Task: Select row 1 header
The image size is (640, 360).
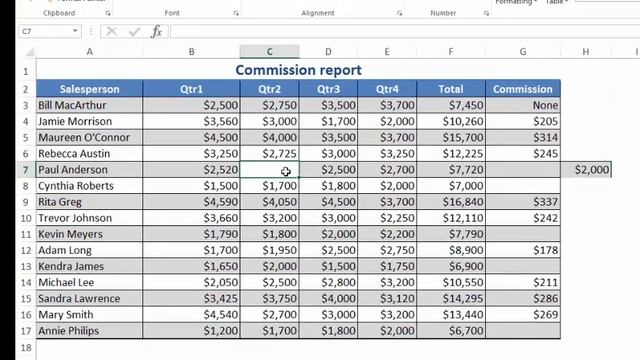Action: pyautogui.click(x=26, y=71)
